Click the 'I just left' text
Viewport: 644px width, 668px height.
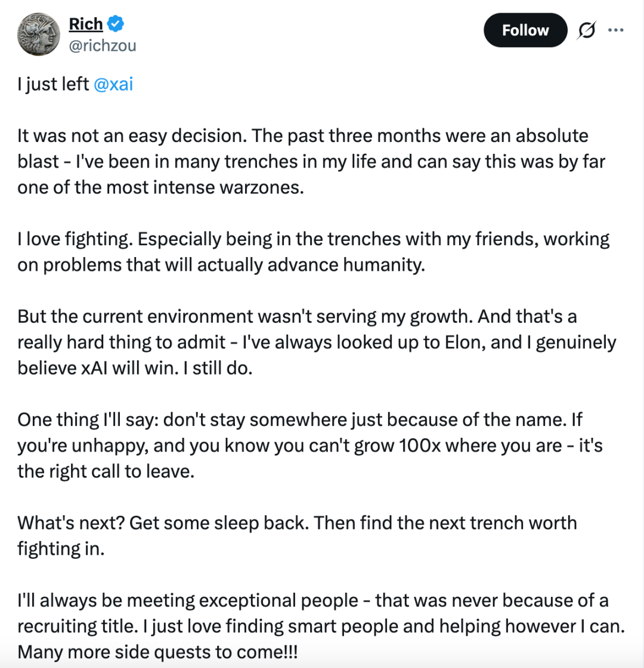52,84
